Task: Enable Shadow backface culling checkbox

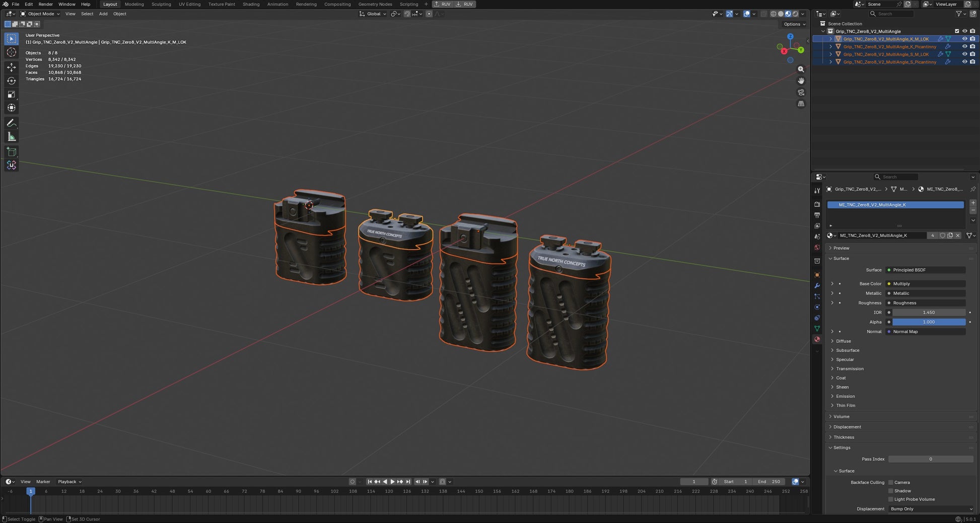Action: [891, 491]
